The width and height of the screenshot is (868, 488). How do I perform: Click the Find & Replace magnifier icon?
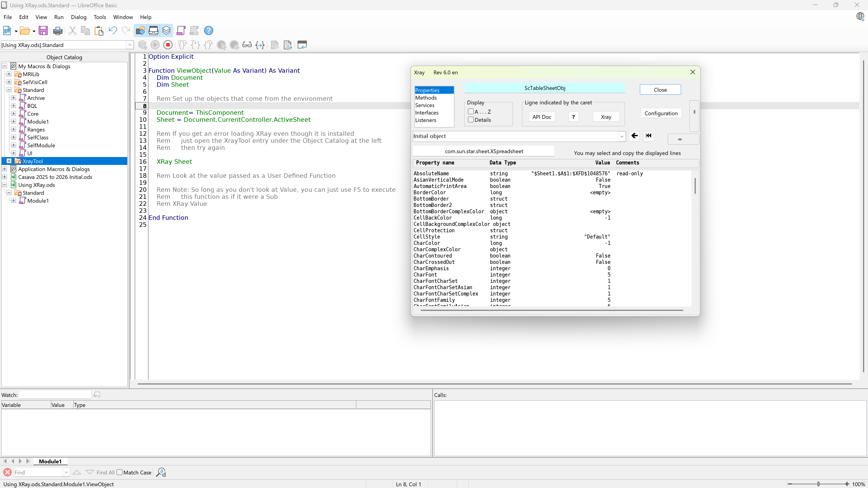[161, 472]
